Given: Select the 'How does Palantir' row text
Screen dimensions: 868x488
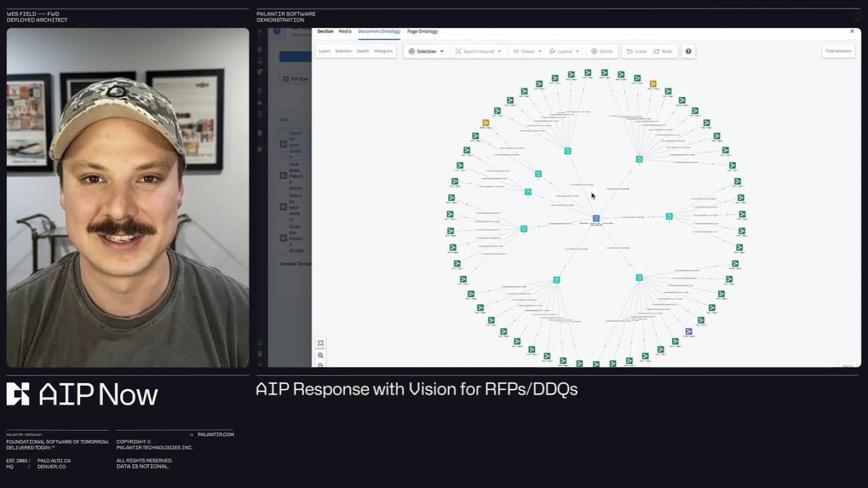Looking at the screenshot, I should point(296,175).
